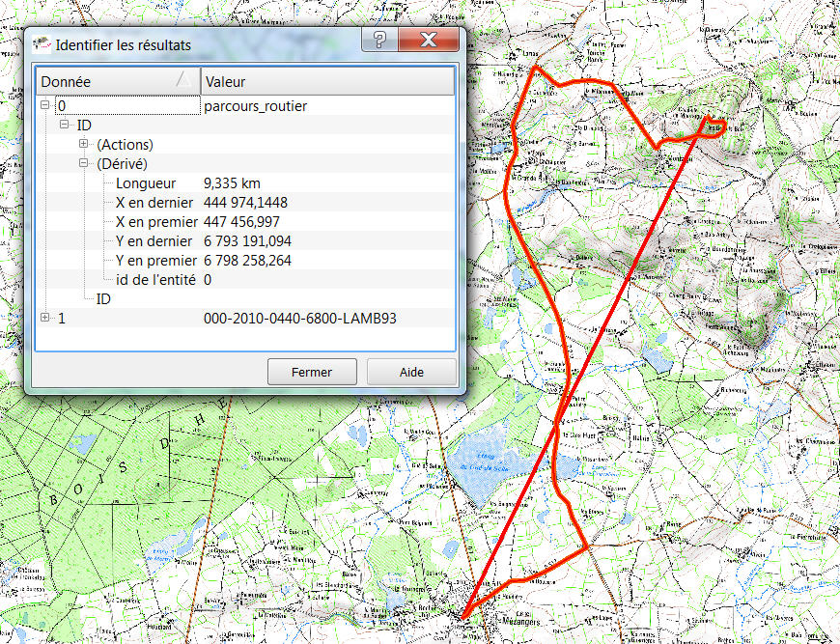Expand the (Actions) node

(84, 145)
